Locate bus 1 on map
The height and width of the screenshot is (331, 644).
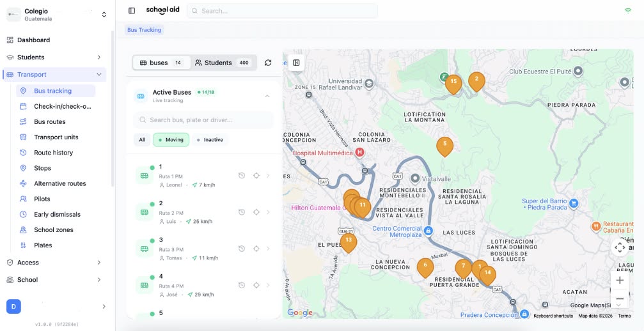click(256, 176)
